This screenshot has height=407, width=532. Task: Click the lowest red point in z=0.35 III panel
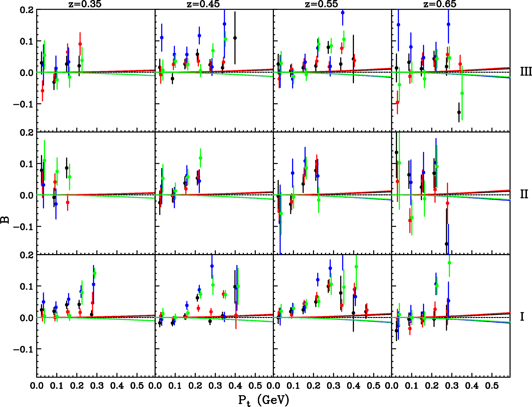click(42, 91)
